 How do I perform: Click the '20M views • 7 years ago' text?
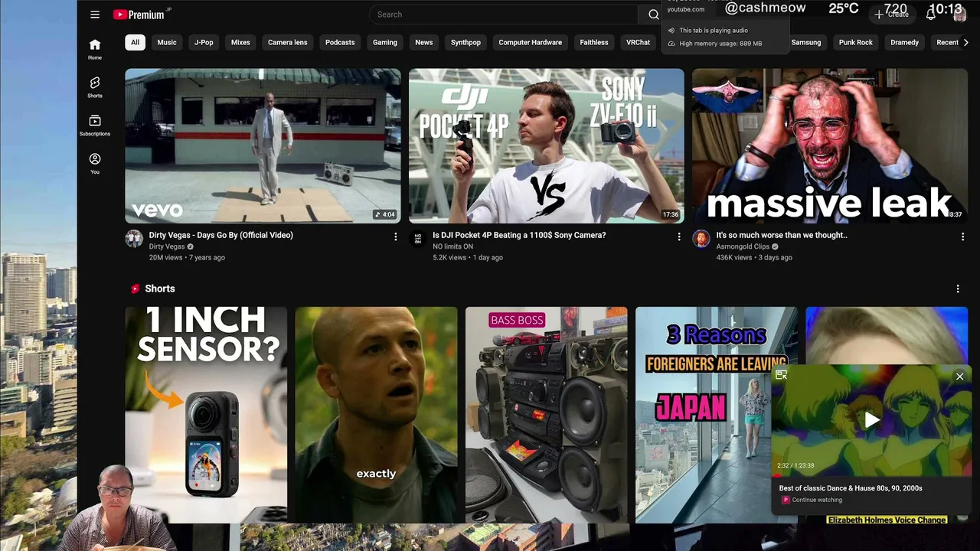[x=187, y=258]
